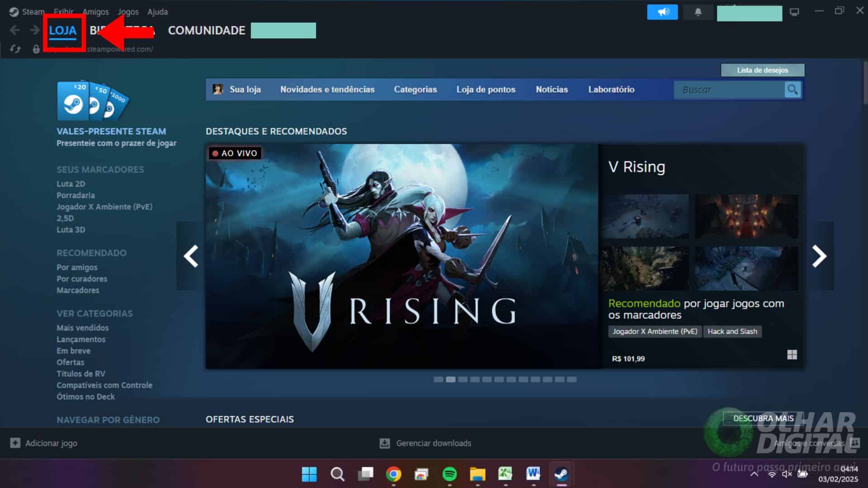Reload the store page with refresh icon
Image resolution: width=868 pixels, height=488 pixels.
pyautogui.click(x=15, y=49)
